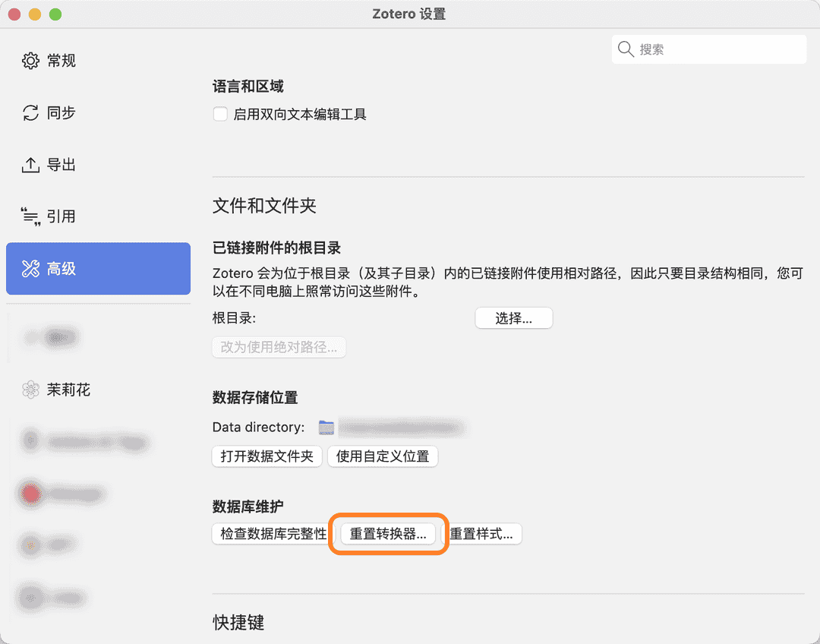820x644 pixels.
Task: Run 检查数据库完整性 integrity check
Action: point(270,534)
